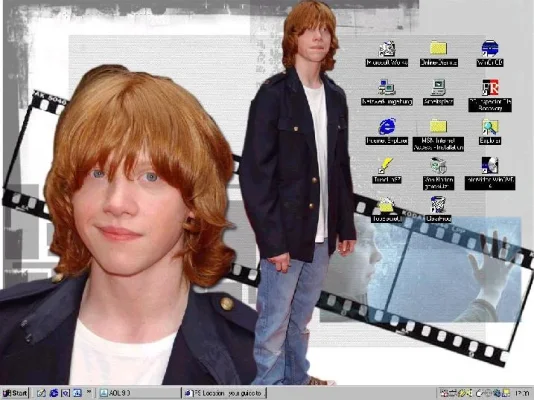Click the taskbar clock
This screenshot has width=534, height=400.
(x=522, y=393)
